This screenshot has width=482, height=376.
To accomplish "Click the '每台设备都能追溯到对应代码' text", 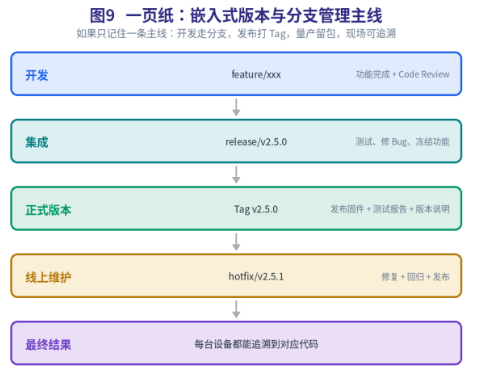I will click(256, 344).
